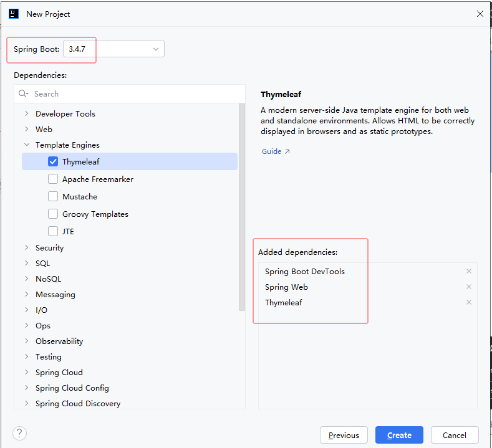Expand the Messaging category
This screenshot has width=492, height=448.
(27, 294)
